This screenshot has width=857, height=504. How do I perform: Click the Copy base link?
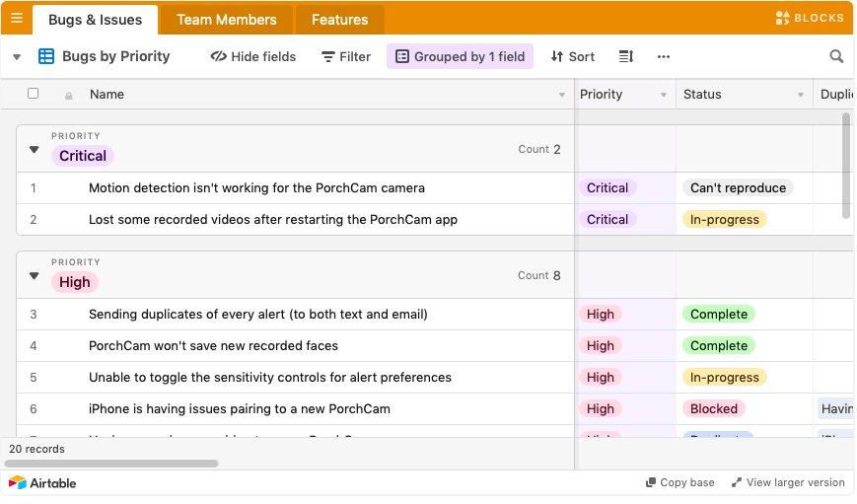pos(679,482)
